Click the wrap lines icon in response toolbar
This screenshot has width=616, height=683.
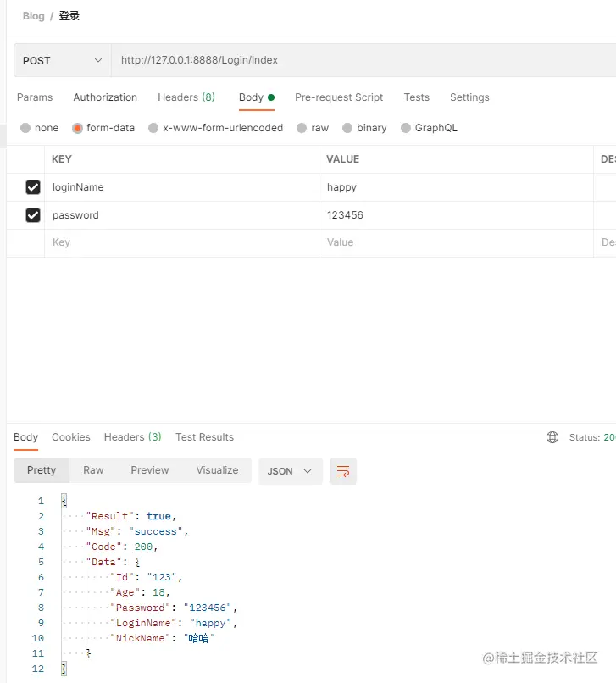pyautogui.click(x=343, y=471)
